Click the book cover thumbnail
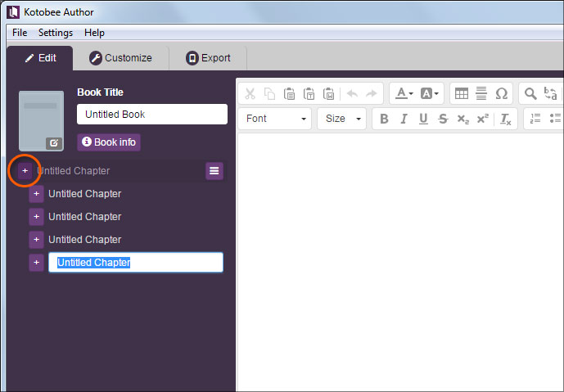 pyautogui.click(x=42, y=121)
